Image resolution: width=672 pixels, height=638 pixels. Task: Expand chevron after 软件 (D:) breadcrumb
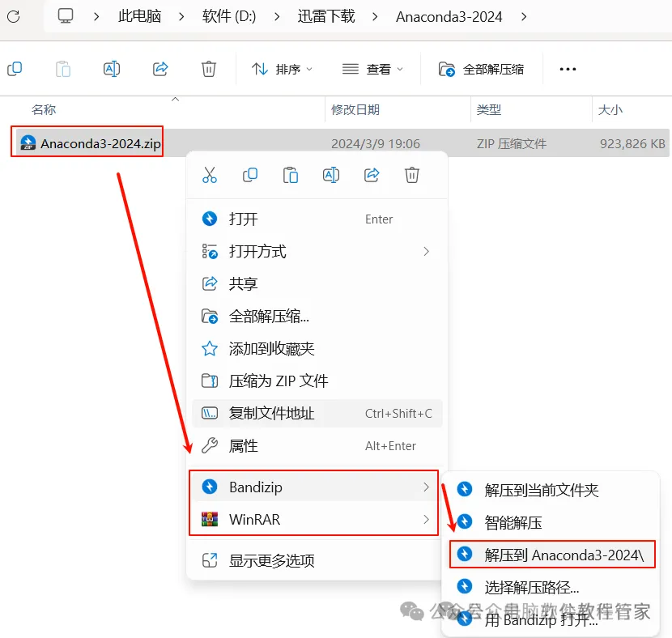point(277,17)
